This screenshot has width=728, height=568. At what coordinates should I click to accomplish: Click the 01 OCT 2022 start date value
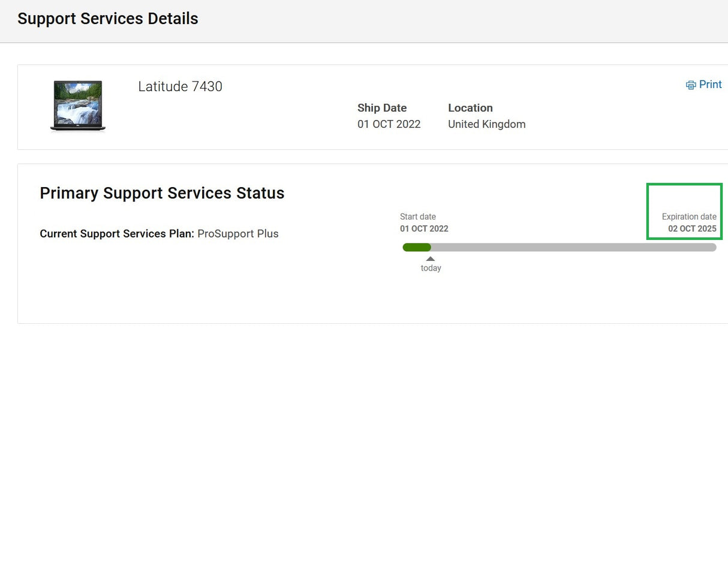tap(424, 229)
